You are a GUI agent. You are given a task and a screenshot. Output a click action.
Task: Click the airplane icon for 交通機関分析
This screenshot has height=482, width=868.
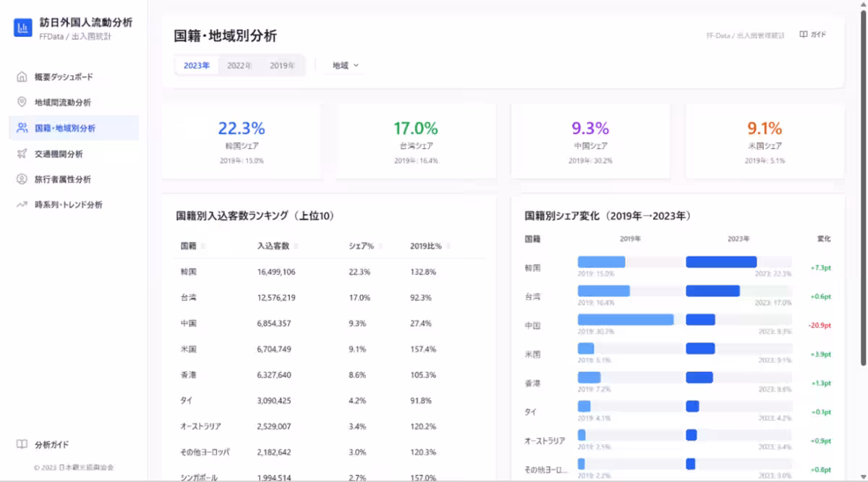point(22,153)
